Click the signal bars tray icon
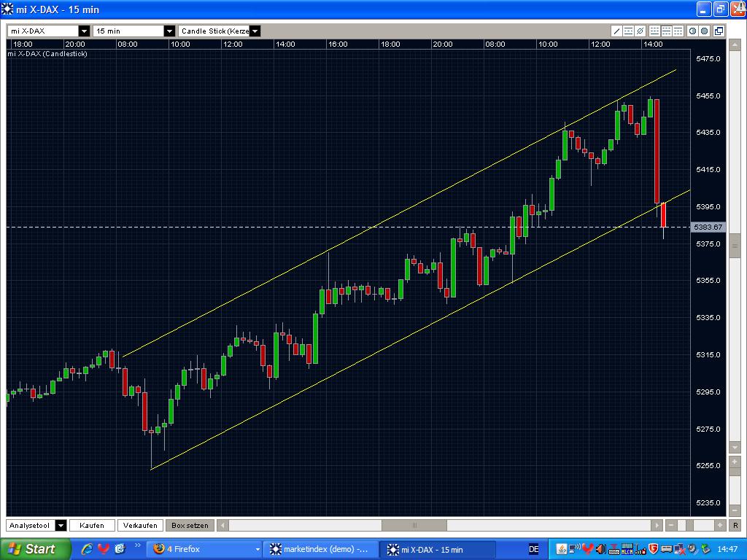 (640, 549)
